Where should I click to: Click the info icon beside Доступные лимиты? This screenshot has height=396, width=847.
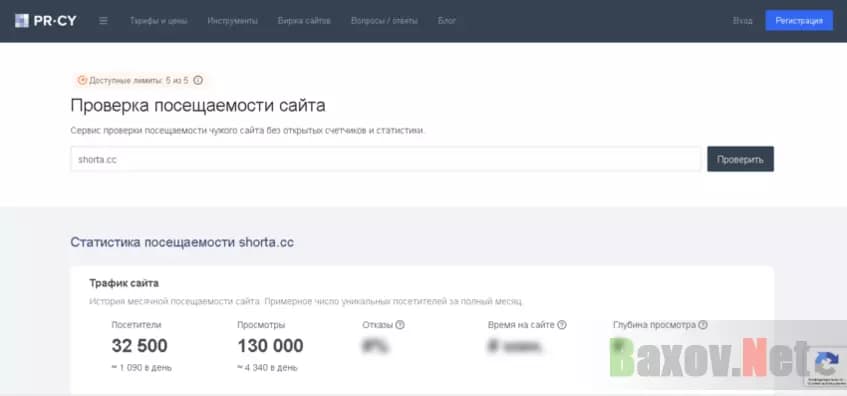tap(198, 80)
